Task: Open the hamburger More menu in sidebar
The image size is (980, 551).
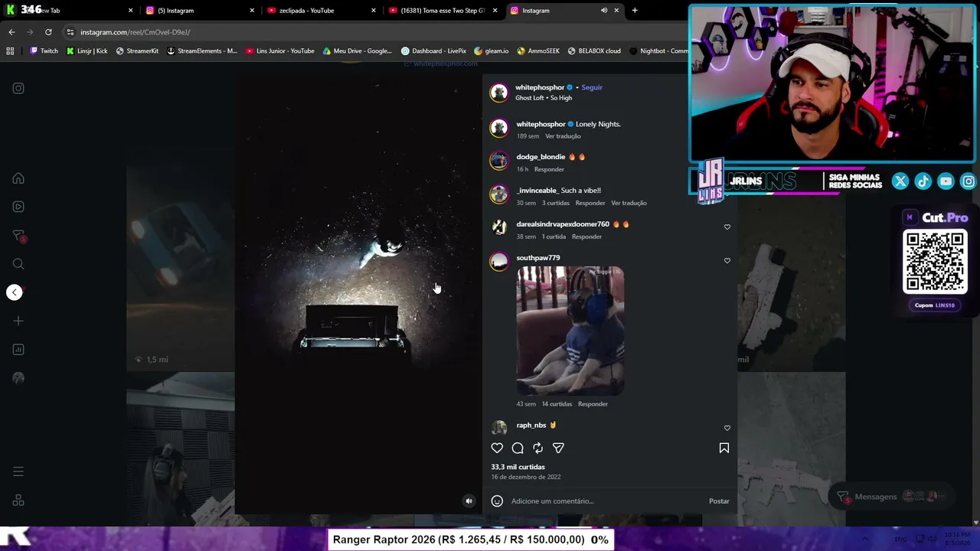Action: click(x=18, y=471)
